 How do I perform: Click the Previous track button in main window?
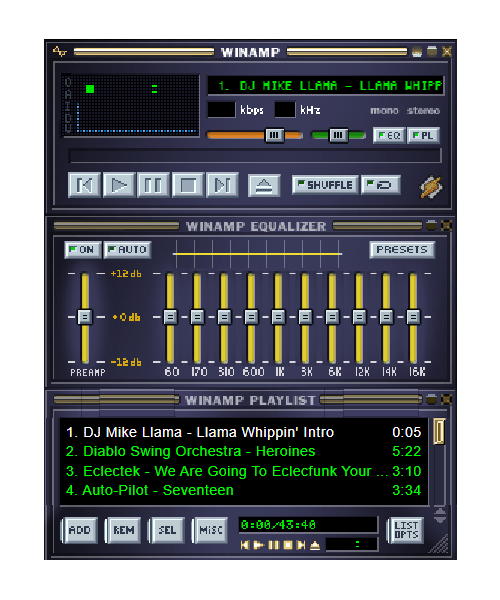pos(85,185)
